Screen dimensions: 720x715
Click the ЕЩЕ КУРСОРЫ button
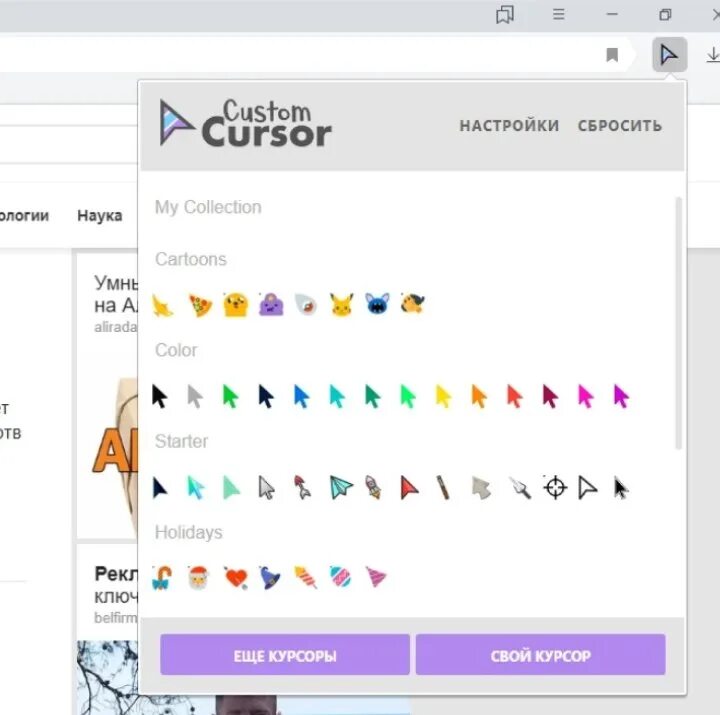tap(285, 655)
